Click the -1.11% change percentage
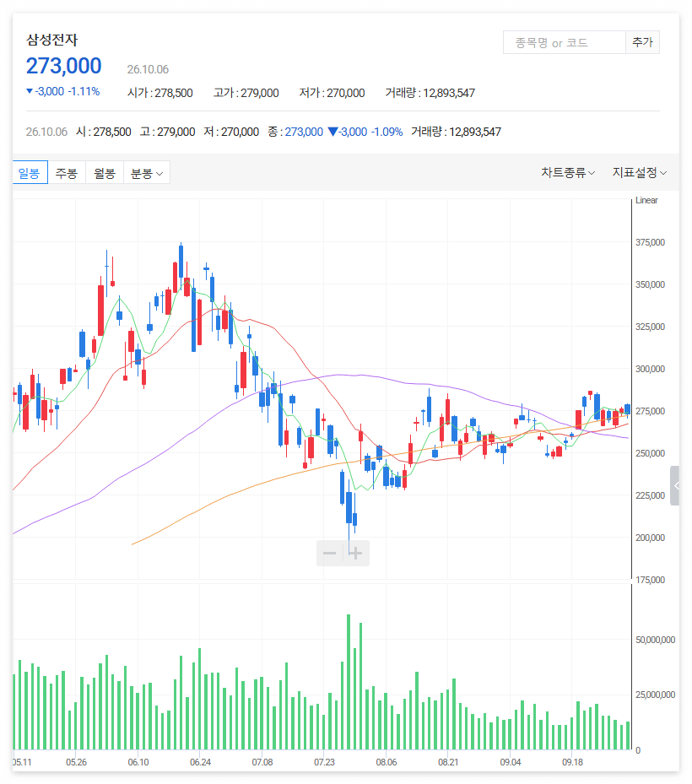The height and width of the screenshot is (784, 692). tap(84, 91)
